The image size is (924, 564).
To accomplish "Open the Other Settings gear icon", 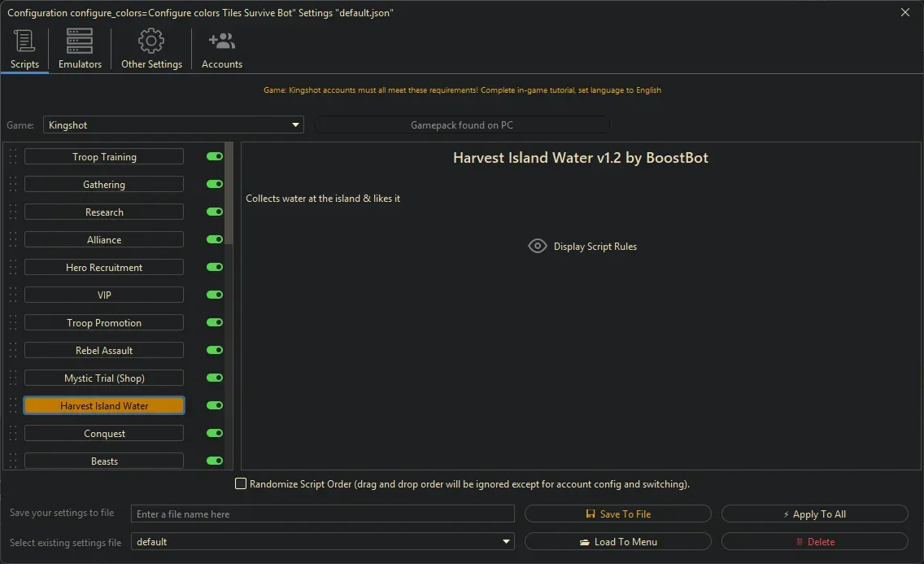I will pos(151,42).
